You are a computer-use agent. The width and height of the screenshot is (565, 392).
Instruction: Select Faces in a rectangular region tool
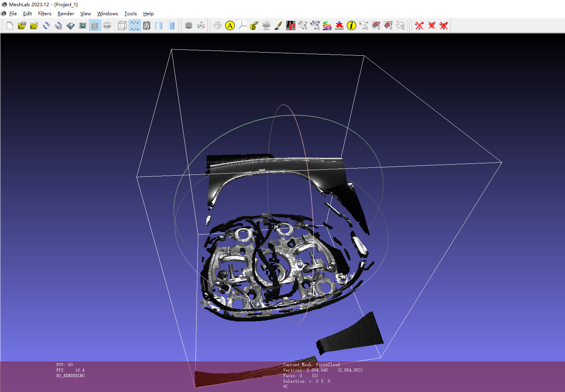click(376, 25)
